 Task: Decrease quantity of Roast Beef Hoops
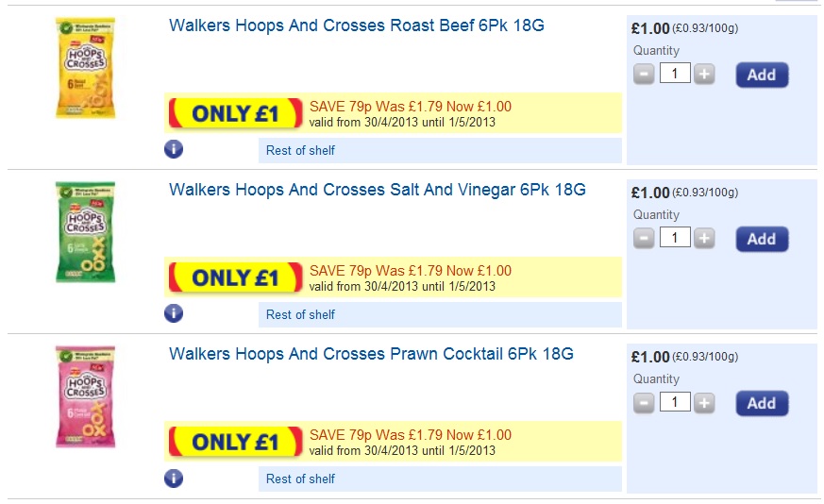[x=644, y=75]
